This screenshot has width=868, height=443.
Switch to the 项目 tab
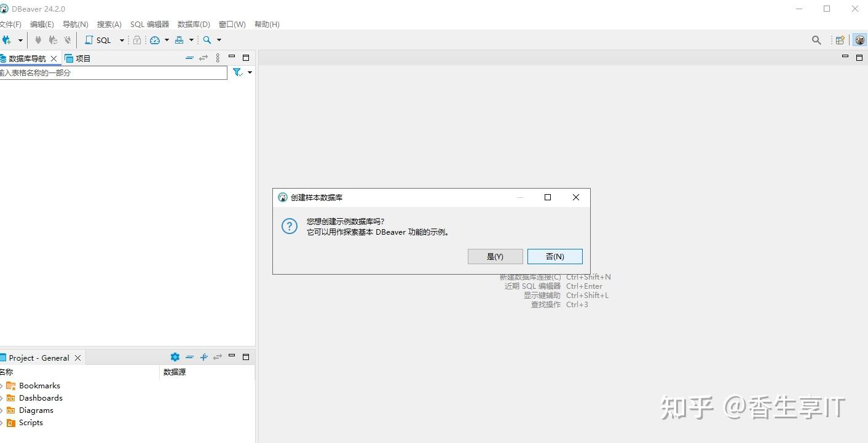tap(82, 58)
